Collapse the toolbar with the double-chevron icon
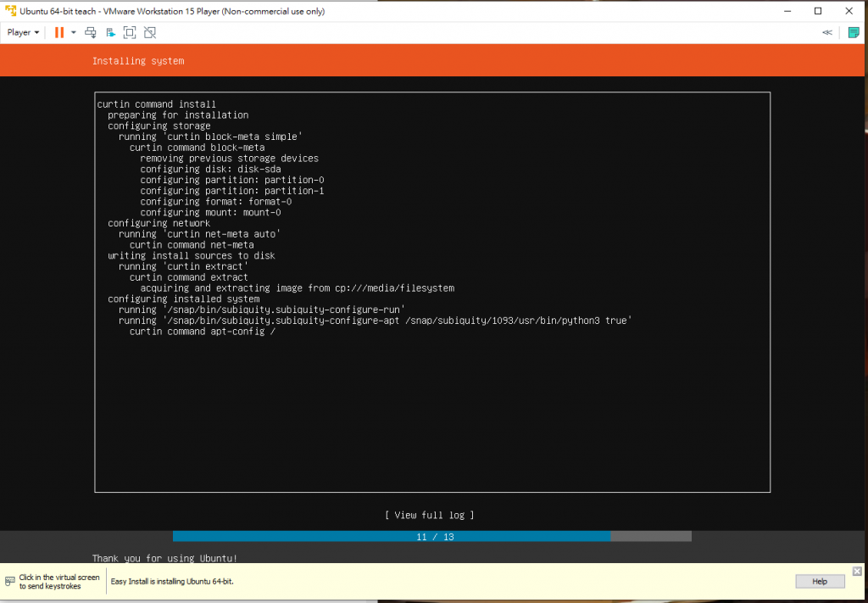 click(x=827, y=33)
